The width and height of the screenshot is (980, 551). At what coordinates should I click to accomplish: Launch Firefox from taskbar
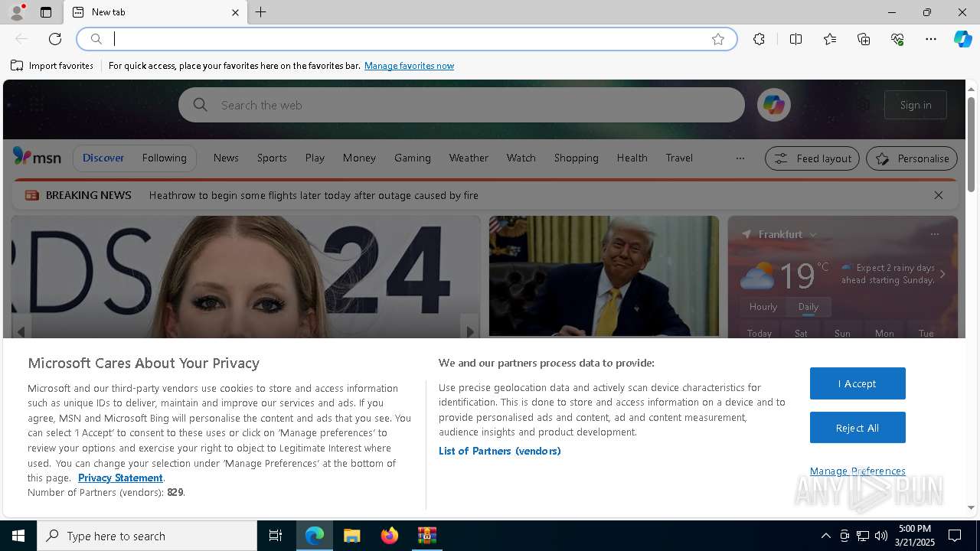click(390, 536)
